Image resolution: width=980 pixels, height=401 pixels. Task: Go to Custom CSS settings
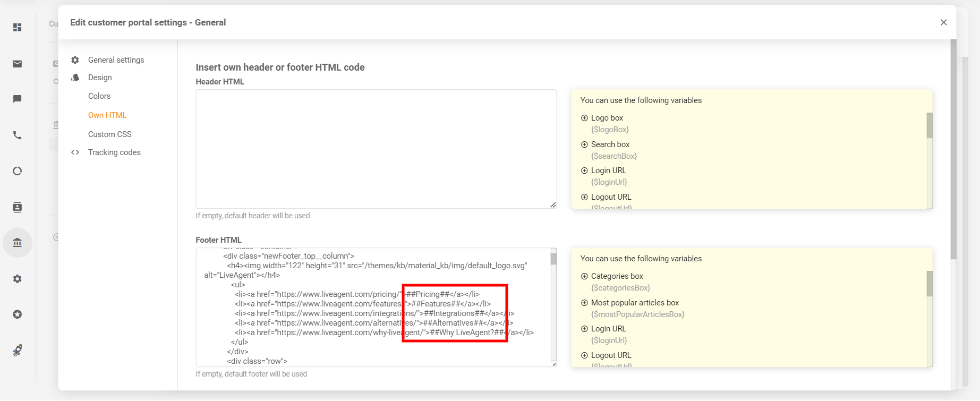pyautogui.click(x=109, y=134)
